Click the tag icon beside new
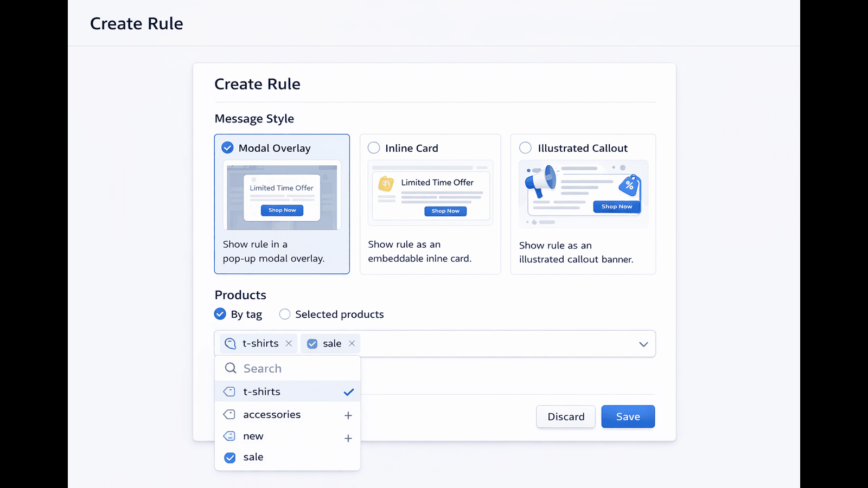Viewport: 868px width, 488px height. 229,436
